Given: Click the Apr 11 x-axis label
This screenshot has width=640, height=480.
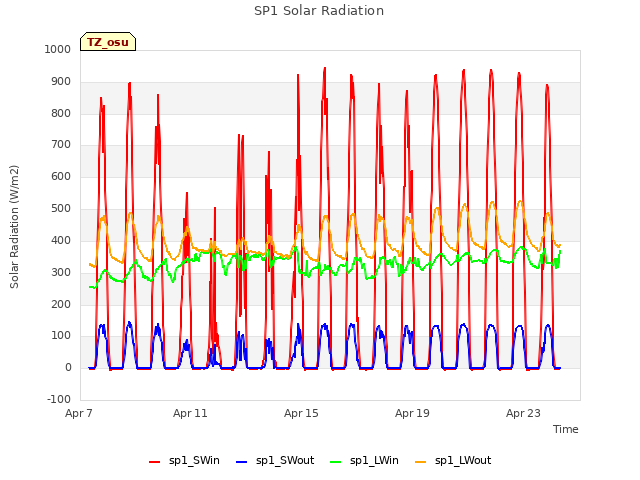Looking at the screenshot, I should (x=190, y=413).
